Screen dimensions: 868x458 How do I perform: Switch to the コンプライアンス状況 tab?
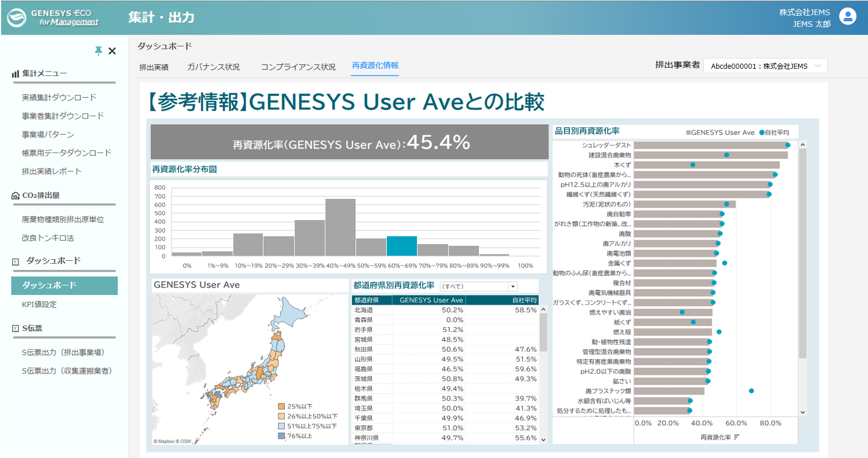[x=298, y=67]
